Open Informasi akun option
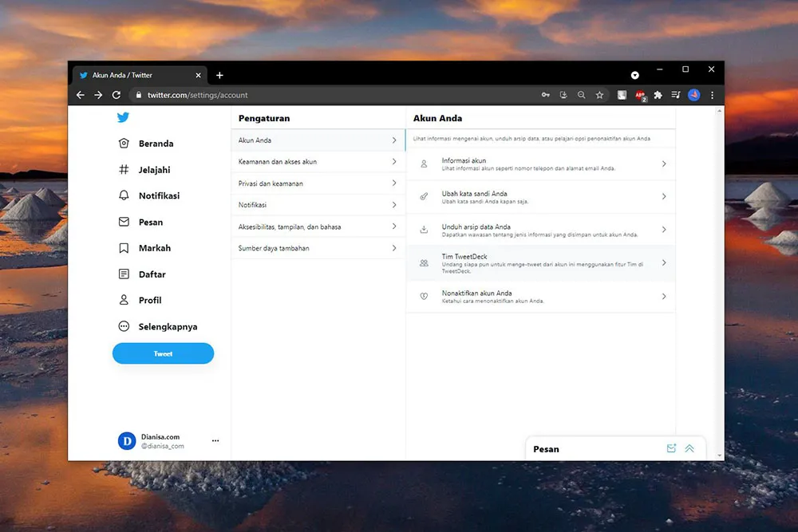Image resolution: width=798 pixels, height=532 pixels. coord(540,164)
